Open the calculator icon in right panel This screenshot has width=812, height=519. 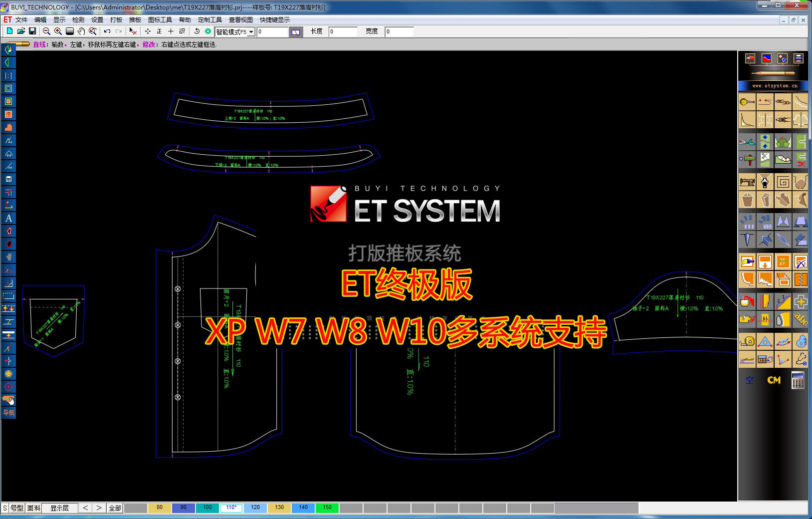798,380
